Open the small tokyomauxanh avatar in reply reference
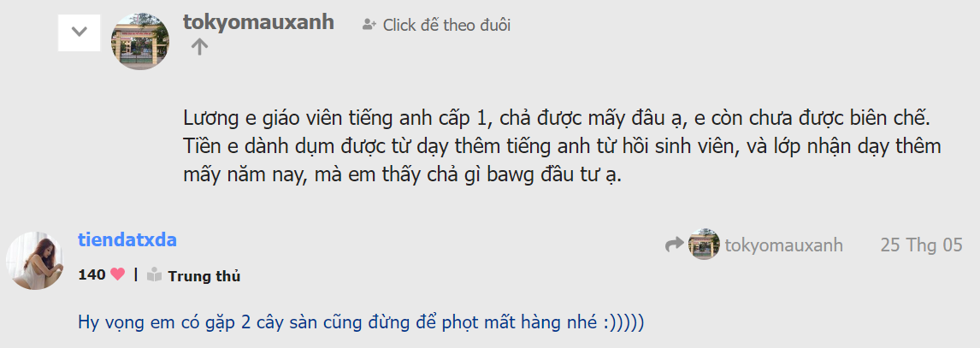Image resolution: width=980 pixels, height=348 pixels. (704, 245)
